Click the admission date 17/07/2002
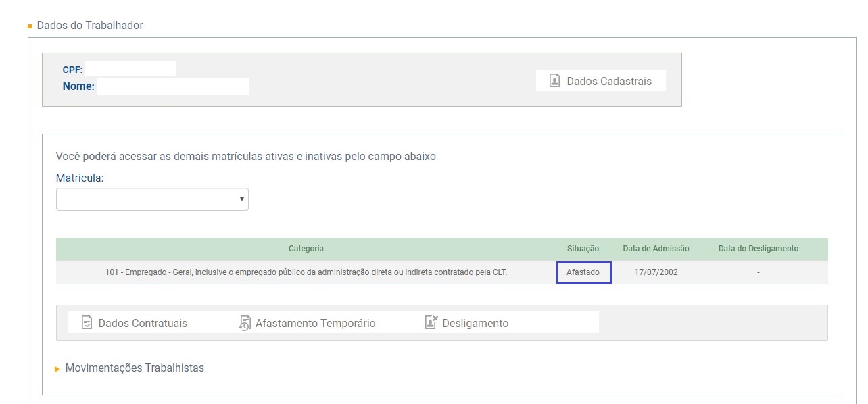This screenshot has width=868, height=404. point(656,273)
